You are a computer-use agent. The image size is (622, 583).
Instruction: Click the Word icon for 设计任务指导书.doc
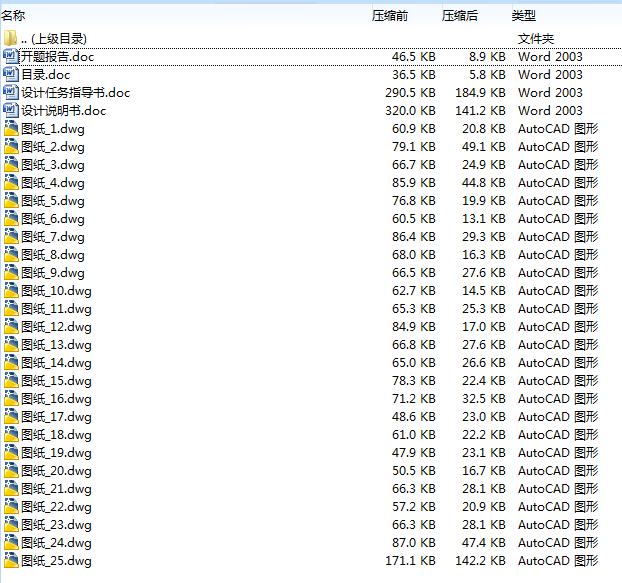pos(11,92)
